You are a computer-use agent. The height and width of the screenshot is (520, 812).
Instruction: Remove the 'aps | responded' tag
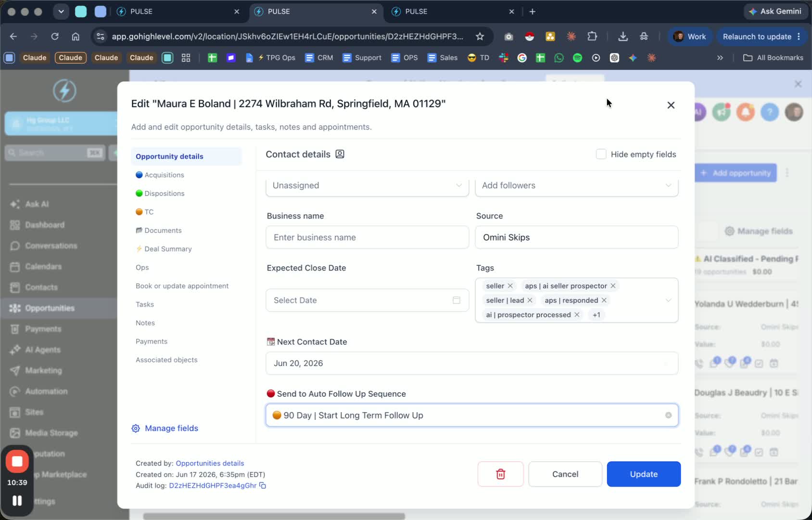(x=604, y=300)
